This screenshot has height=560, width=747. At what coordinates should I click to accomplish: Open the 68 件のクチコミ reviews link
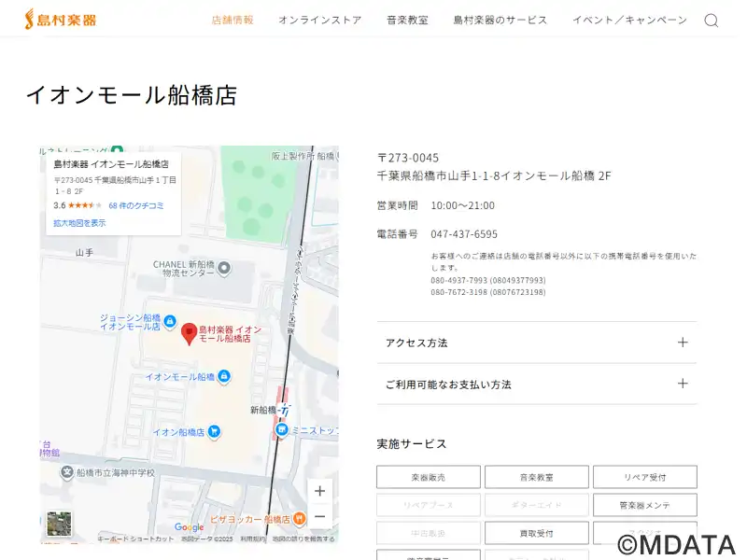(x=135, y=205)
